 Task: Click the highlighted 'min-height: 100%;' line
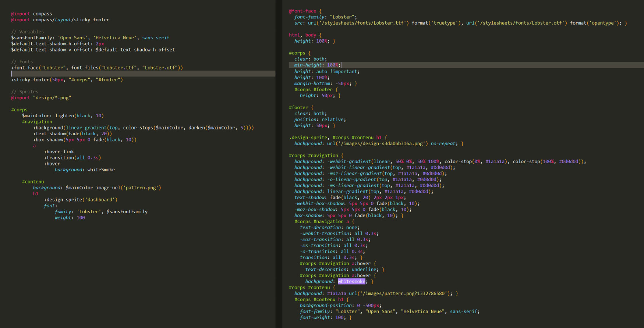(318, 65)
